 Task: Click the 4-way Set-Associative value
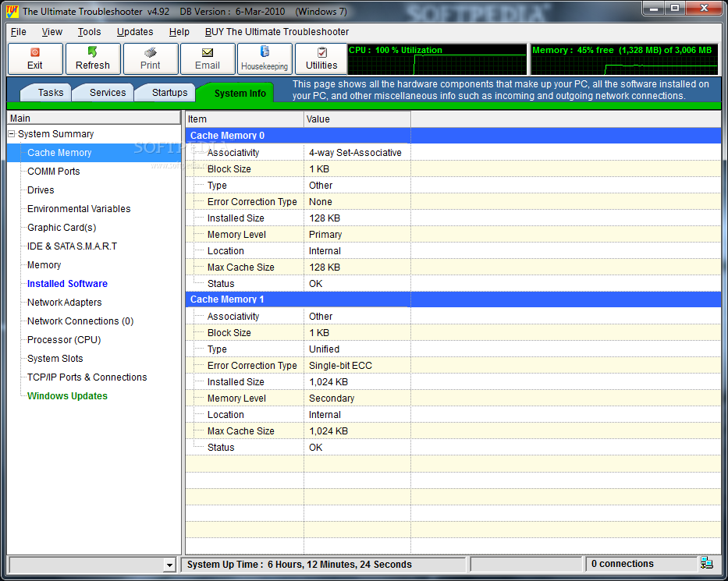pyautogui.click(x=355, y=153)
